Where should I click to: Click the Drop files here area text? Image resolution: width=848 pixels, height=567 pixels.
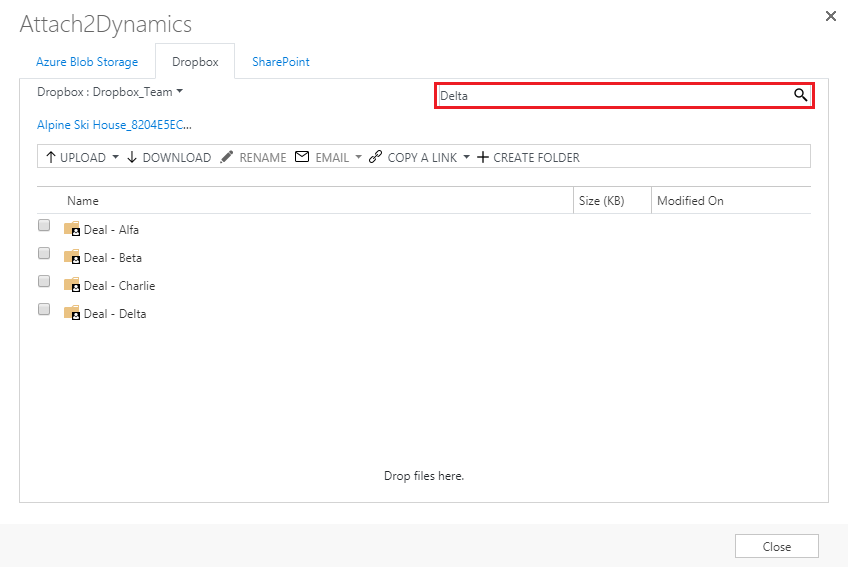pos(424,476)
